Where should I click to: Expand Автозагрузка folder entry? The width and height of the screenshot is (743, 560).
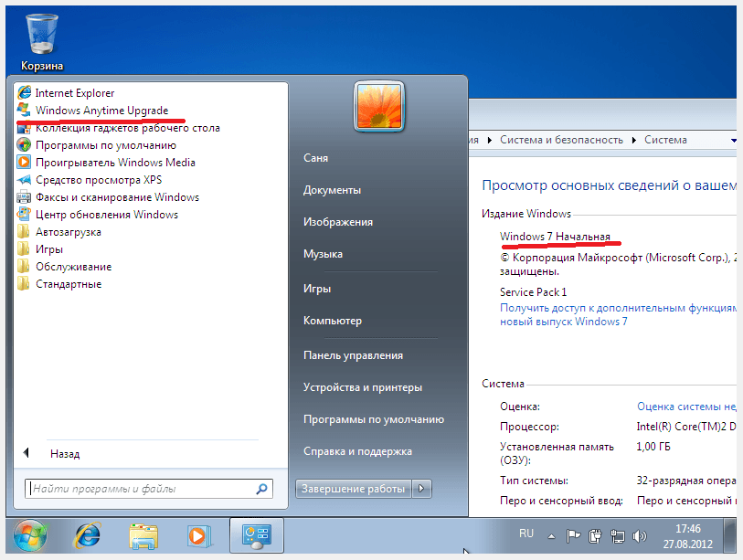point(69,232)
